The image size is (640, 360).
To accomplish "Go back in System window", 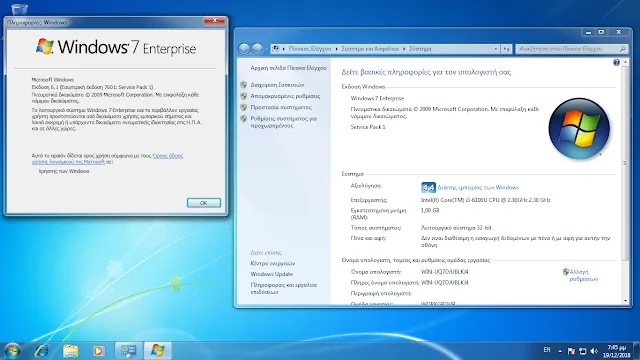I will 244,49.
